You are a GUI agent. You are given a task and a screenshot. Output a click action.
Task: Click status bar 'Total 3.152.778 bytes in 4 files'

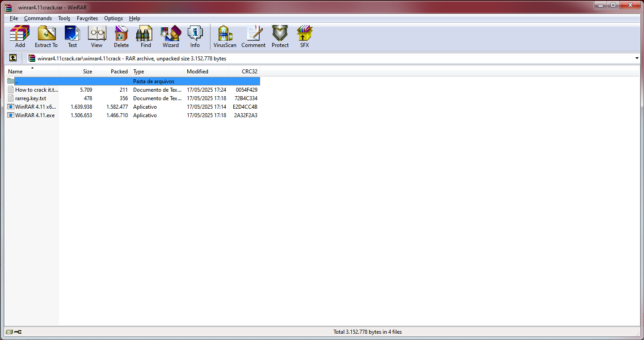tap(367, 332)
